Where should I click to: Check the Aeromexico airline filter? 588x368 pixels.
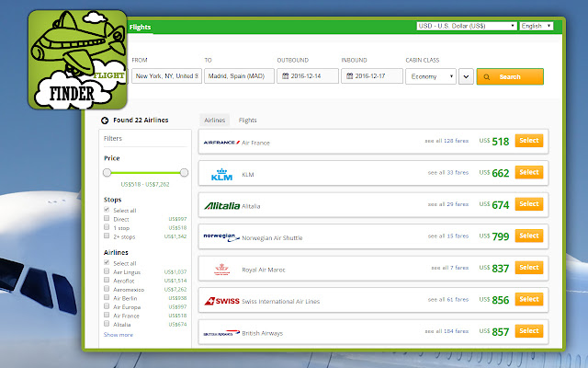pos(107,289)
